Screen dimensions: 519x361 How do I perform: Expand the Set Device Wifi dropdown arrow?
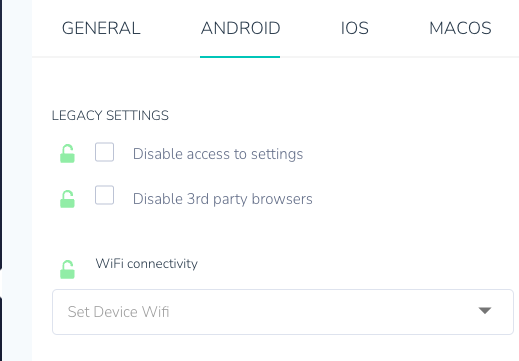485,311
